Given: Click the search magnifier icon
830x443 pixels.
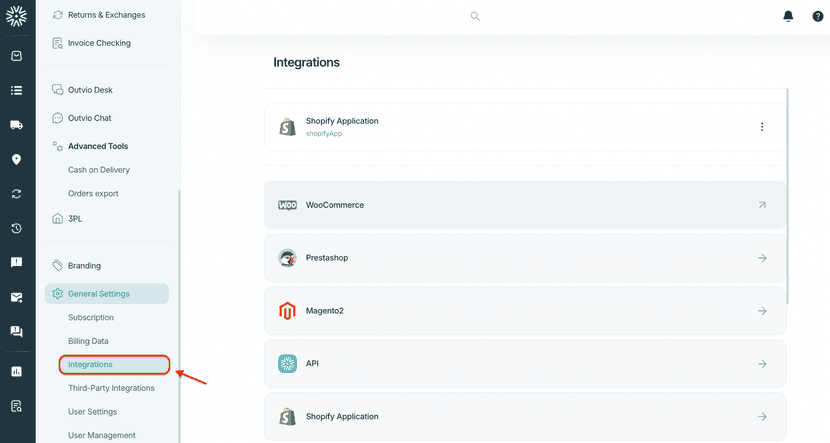Looking at the screenshot, I should pos(475,16).
